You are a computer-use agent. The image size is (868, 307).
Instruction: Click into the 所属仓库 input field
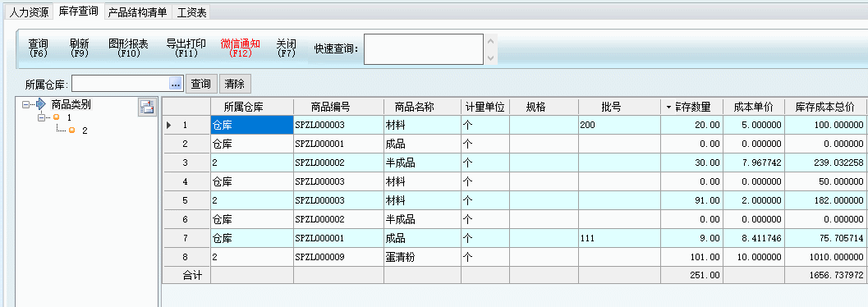click(x=120, y=84)
